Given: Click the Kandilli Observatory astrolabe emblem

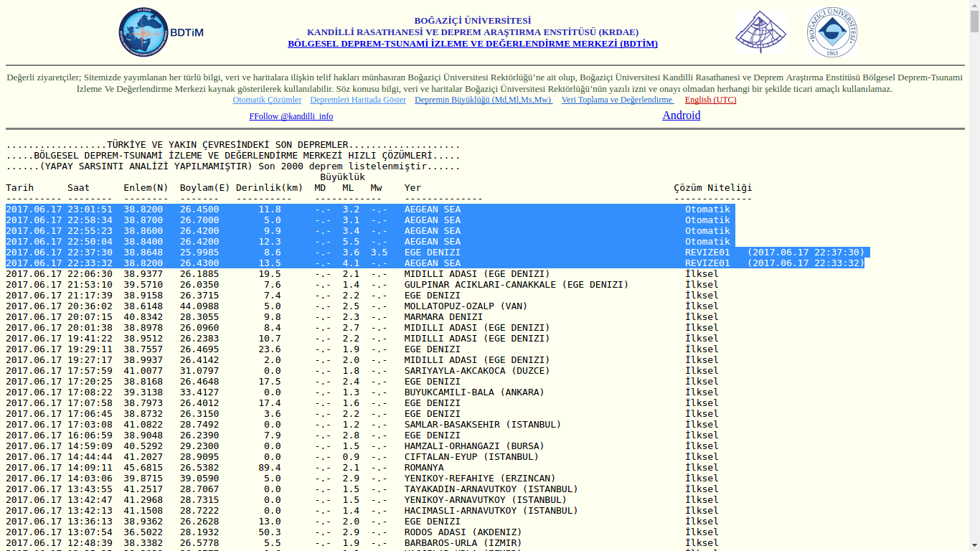Looking at the screenshot, I should (760, 33).
